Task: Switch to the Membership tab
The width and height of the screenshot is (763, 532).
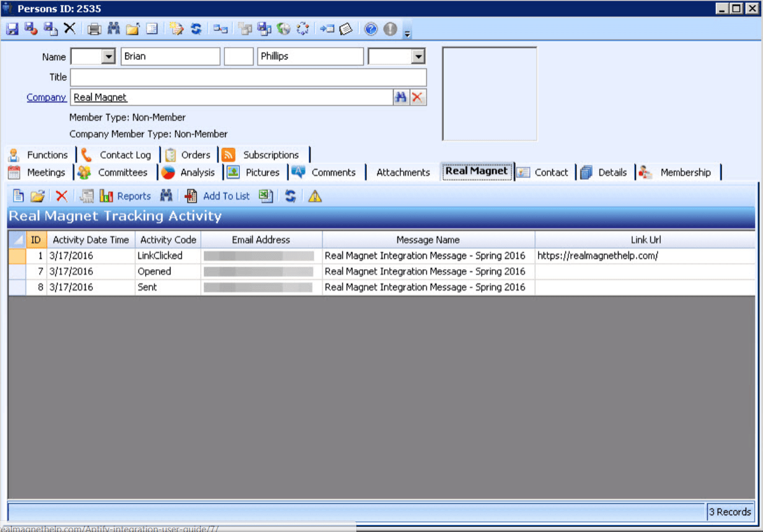Action: pos(678,172)
